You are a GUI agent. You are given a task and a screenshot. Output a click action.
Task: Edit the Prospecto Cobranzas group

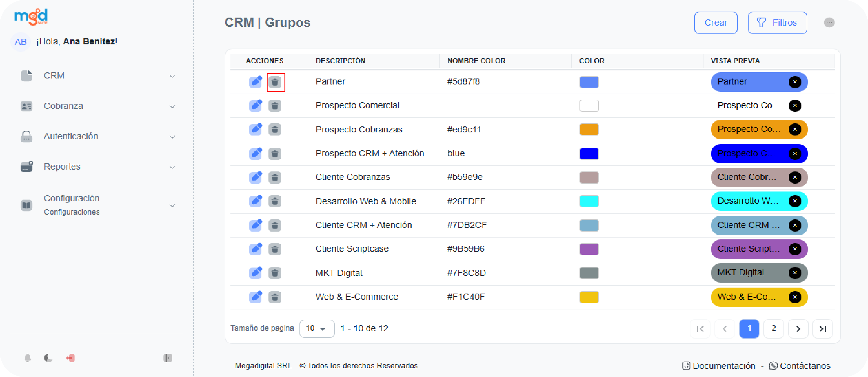[x=255, y=129]
